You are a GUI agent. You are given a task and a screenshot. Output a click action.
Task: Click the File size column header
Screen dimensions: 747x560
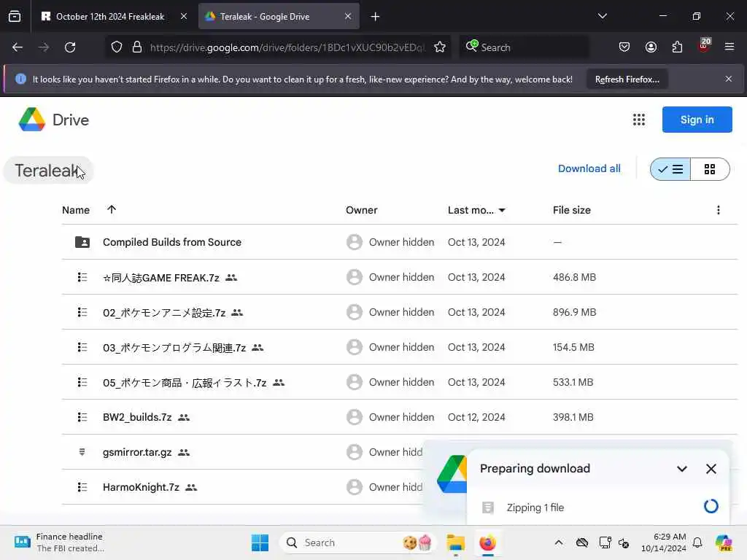click(571, 210)
